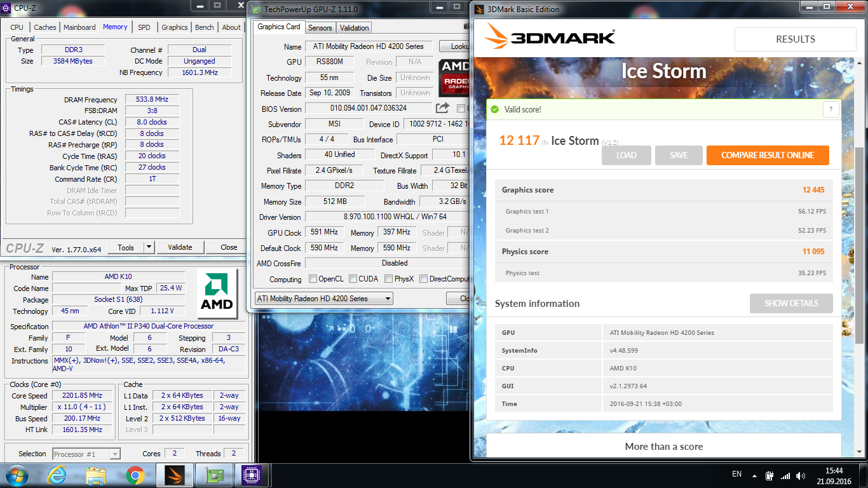
Task: Click the Lookup button in GPU-Z
Action: pyautogui.click(x=455, y=46)
